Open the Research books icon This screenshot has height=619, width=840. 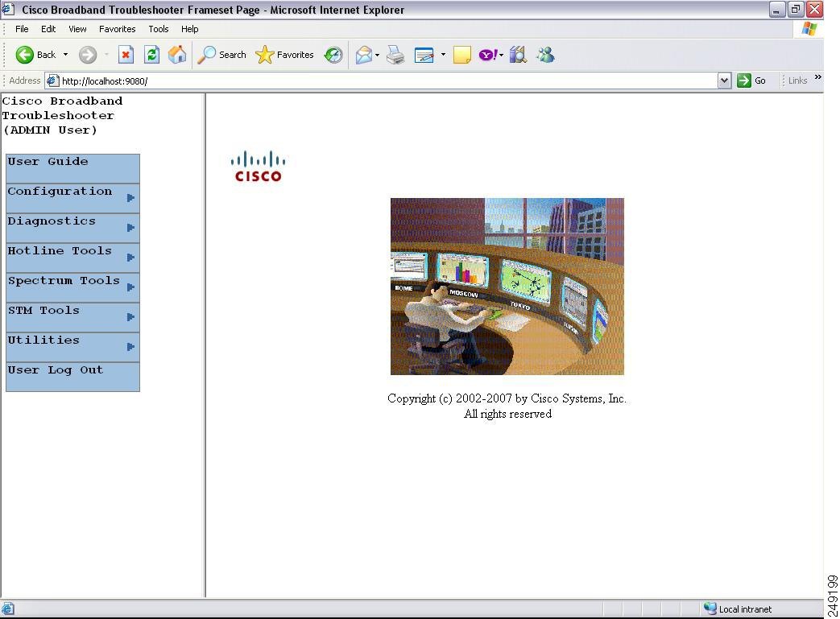coord(518,55)
